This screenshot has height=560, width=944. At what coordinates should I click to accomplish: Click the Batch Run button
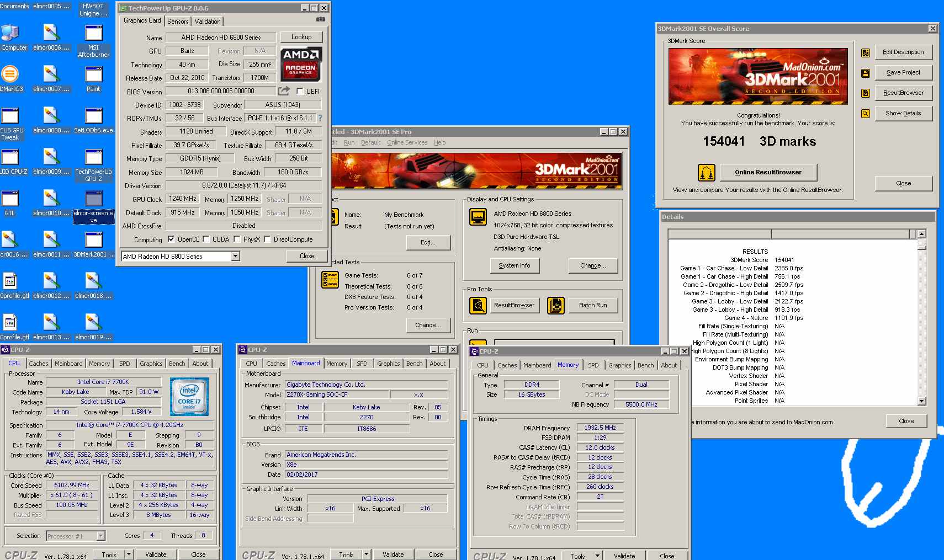pos(593,305)
